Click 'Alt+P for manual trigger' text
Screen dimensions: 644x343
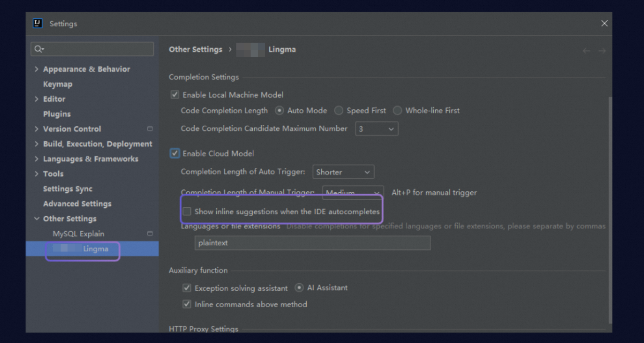pos(434,193)
